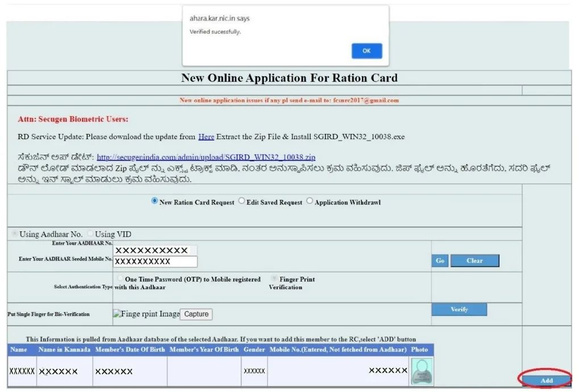Click the "Member's Year Of Birth" header
This screenshot has width=582, height=392.
(x=204, y=349)
